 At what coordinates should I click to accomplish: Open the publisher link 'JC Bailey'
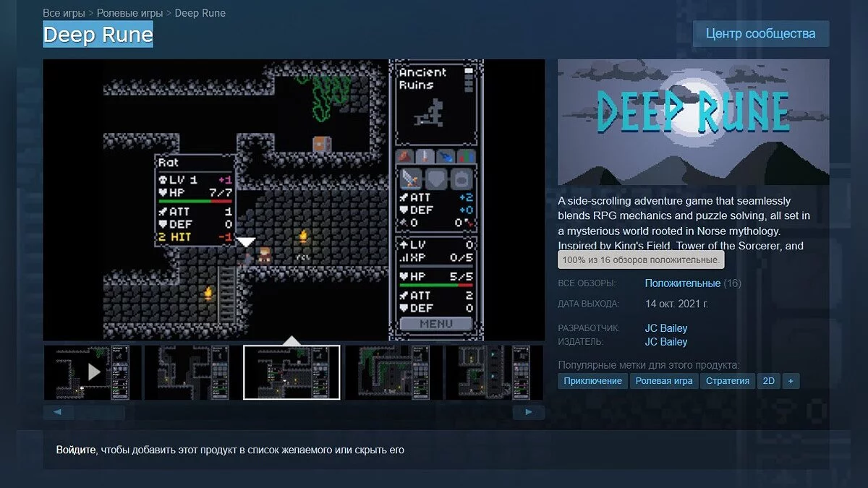(666, 342)
